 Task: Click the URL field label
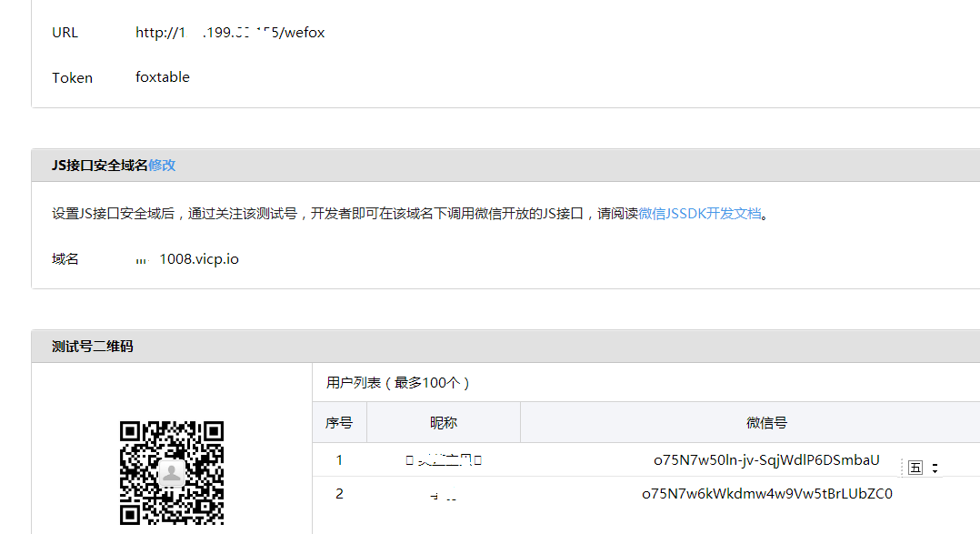pos(65,33)
